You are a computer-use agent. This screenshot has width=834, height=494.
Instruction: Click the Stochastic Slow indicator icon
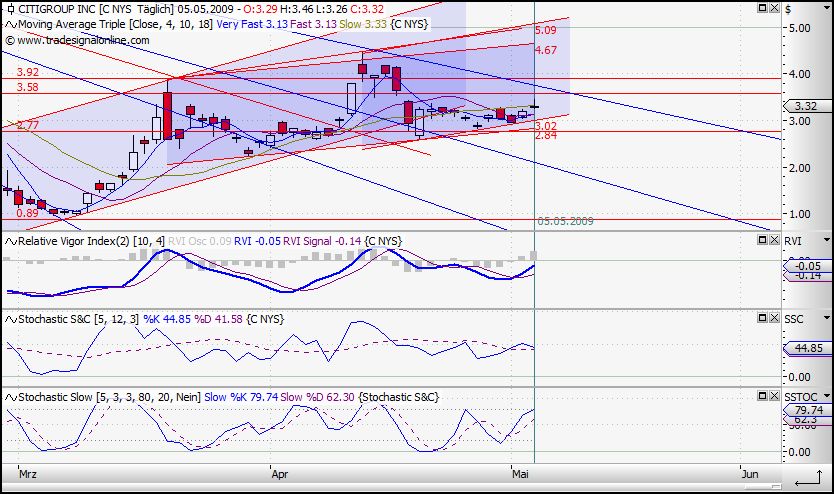coord(11,397)
